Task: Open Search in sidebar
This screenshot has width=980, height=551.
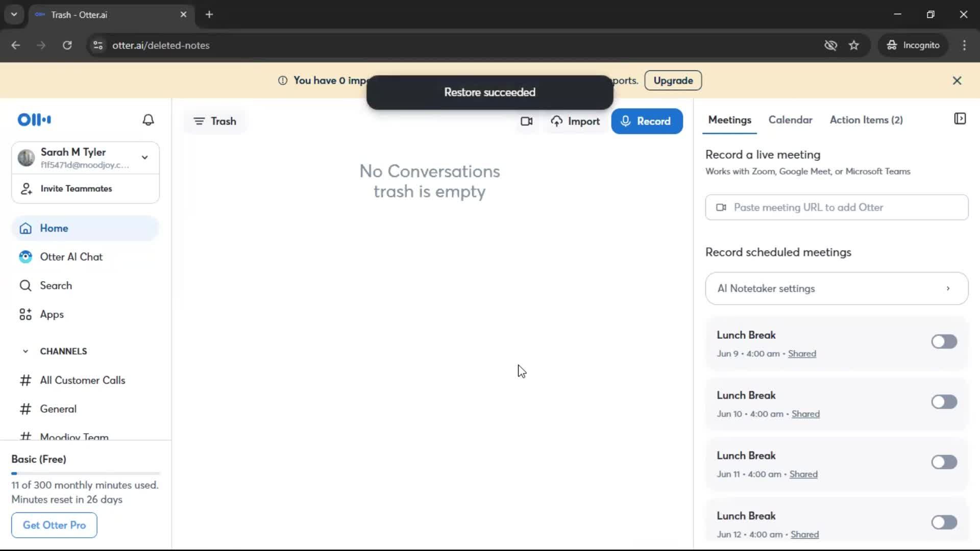Action: (x=85, y=286)
